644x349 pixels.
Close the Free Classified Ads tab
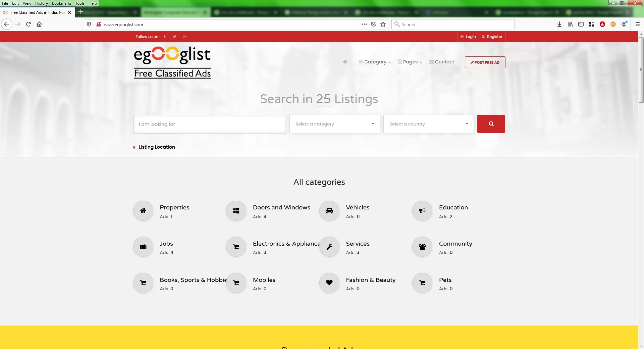click(69, 12)
